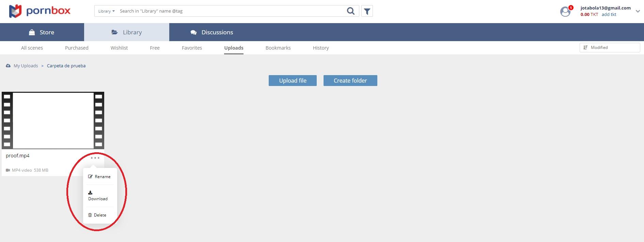Expand the account menu chevron

click(638, 11)
